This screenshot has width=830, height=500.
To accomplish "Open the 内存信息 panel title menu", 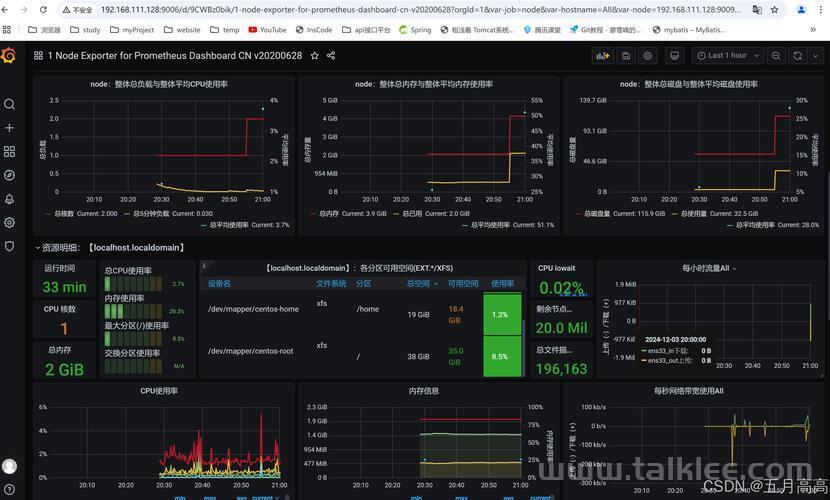I will click(x=423, y=391).
